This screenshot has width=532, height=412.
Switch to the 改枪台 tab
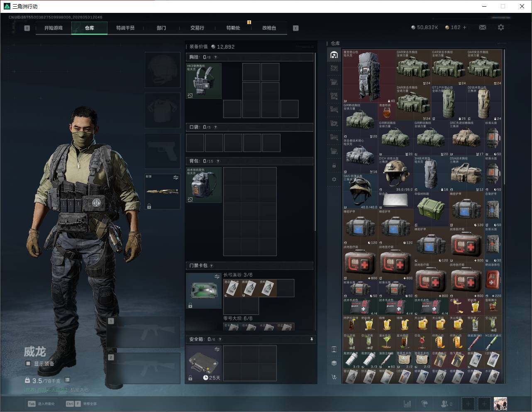click(269, 28)
